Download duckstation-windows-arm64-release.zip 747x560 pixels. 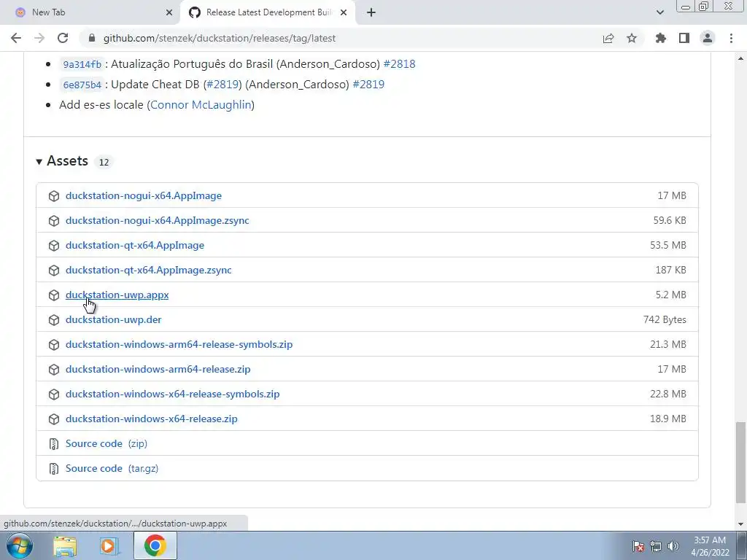tap(158, 369)
